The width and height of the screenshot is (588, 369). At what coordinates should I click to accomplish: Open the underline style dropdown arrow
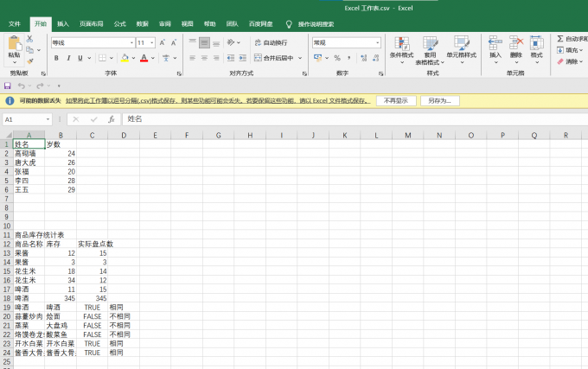(89, 58)
